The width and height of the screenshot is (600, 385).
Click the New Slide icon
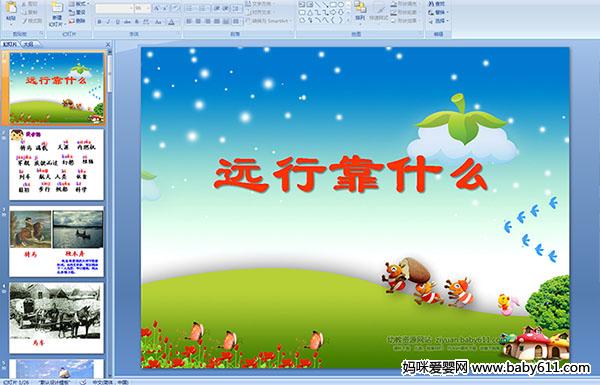[x=57, y=8]
